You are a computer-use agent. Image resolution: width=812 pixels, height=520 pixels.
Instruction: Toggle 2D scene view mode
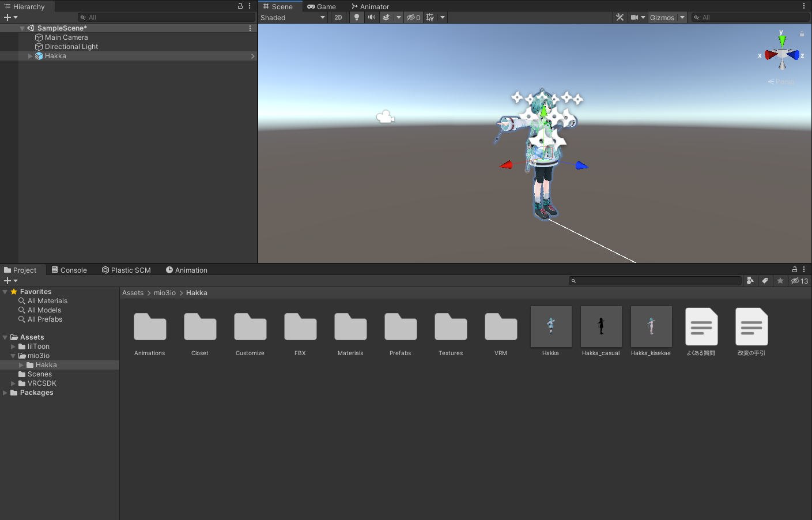click(x=338, y=17)
